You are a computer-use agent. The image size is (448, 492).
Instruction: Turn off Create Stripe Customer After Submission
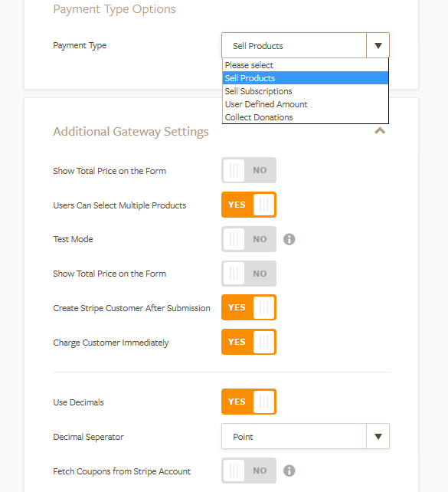pyautogui.click(x=249, y=307)
